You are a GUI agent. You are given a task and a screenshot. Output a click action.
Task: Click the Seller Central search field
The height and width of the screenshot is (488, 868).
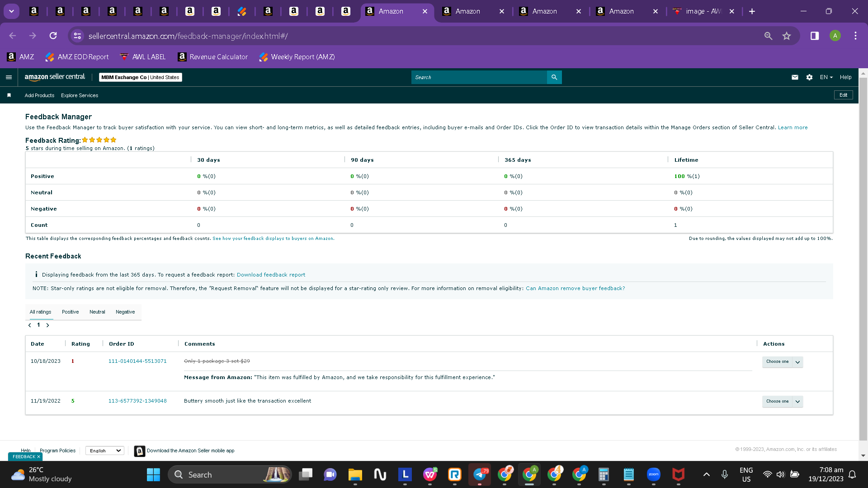pyautogui.click(x=479, y=77)
